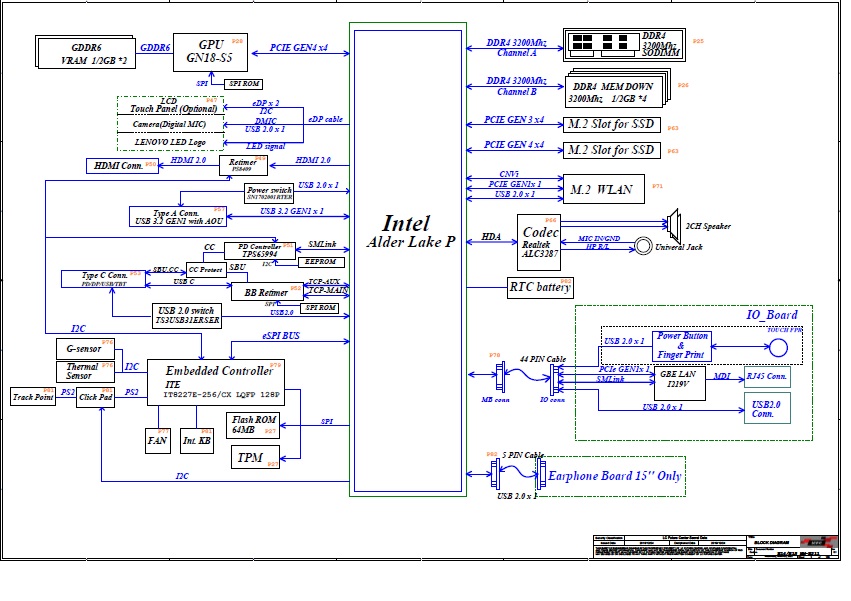Viewport: 851px width, 601px height.
Task: Select the USB 2.0 switch TS3USB31ERSER block
Action: 187,315
